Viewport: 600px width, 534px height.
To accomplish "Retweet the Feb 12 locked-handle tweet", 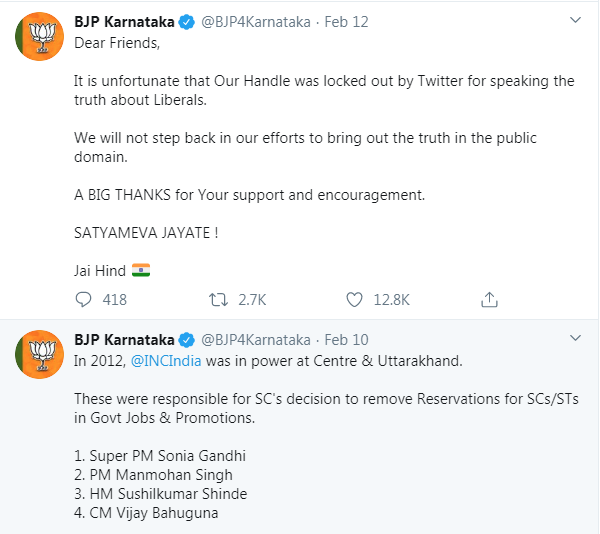I will coord(218,299).
